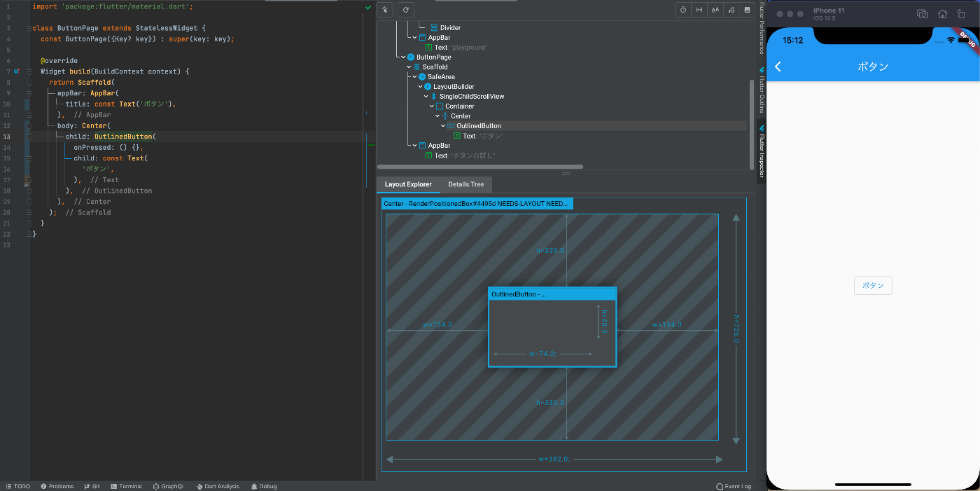Select the Divider widget in the tree
The image size is (980, 491).
(x=445, y=28)
